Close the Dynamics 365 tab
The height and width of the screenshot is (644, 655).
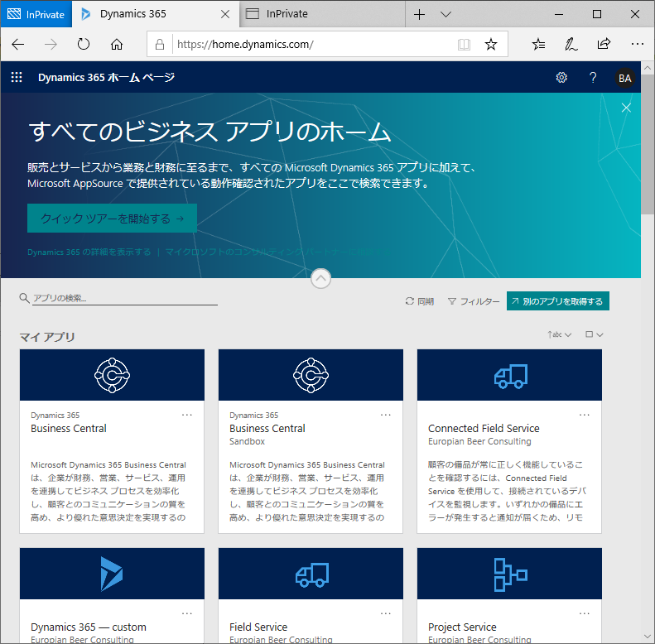tap(225, 14)
